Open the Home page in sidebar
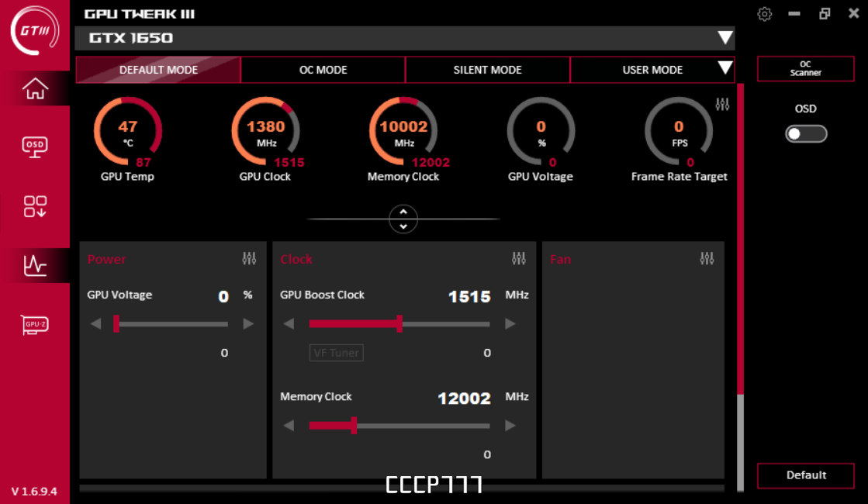This screenshot has height=504, width=868. pos(35,88)
